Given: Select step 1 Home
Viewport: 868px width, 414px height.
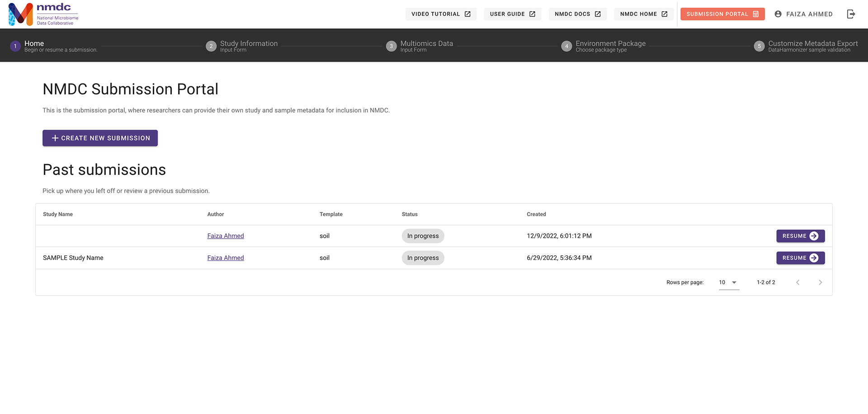Looking at the screenshot, I should point(53,46).
